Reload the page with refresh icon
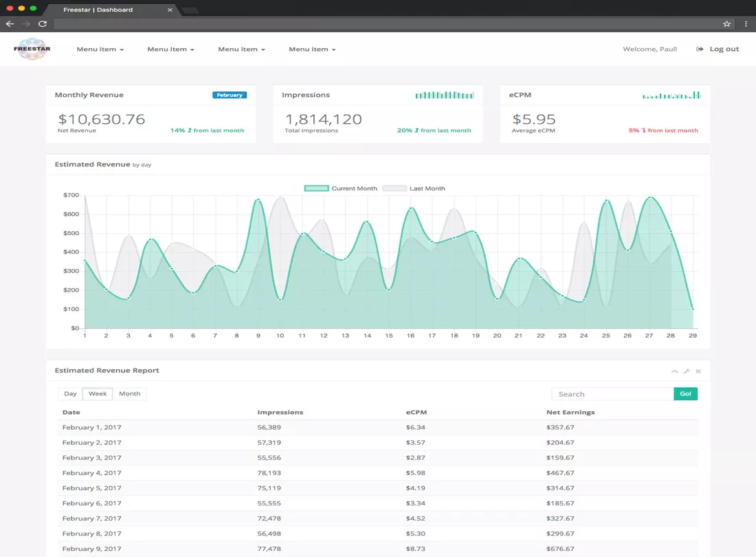The width and height of the screenshot is (756, 557). (x=43, y=23)
